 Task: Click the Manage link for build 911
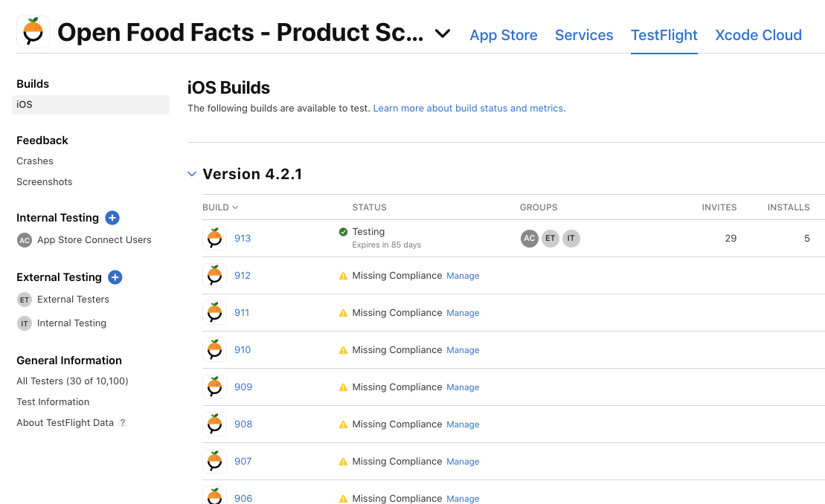(x=463, y=312)
